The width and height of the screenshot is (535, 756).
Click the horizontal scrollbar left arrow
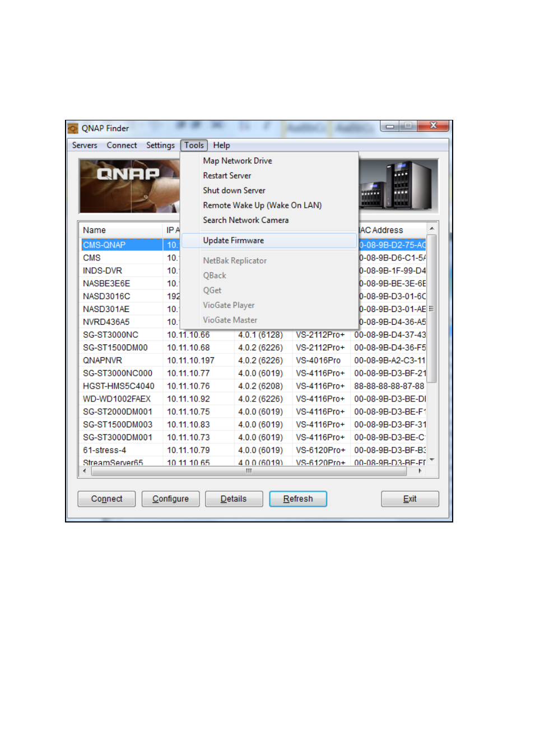click(85, 471)
